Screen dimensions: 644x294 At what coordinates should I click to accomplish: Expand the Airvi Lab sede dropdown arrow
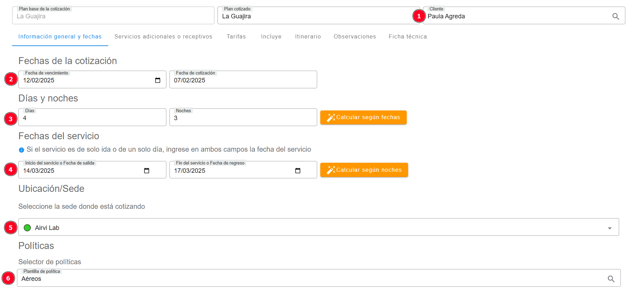coord(609,228)
